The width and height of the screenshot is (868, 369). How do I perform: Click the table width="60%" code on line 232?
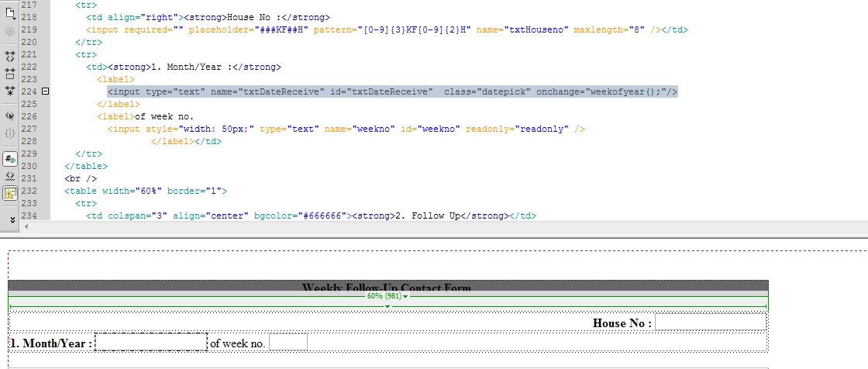[x=146, y=191]
